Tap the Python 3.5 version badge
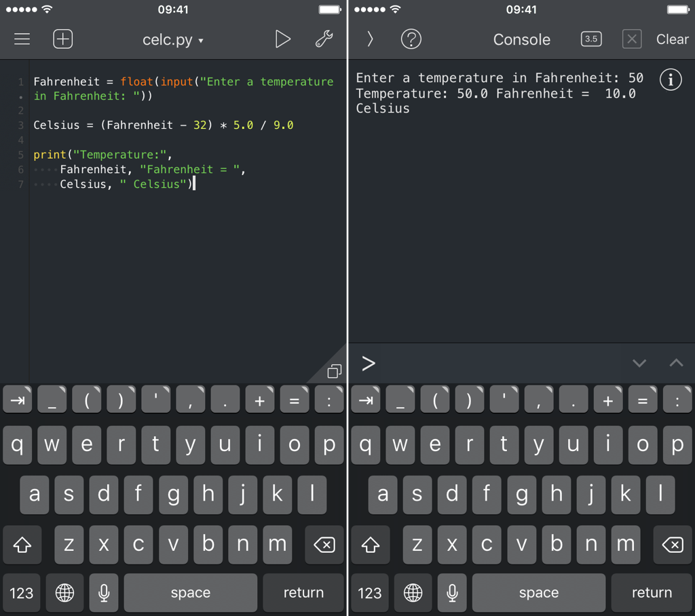The height and width of the screenshot is (616, 695). coord(591,39)
